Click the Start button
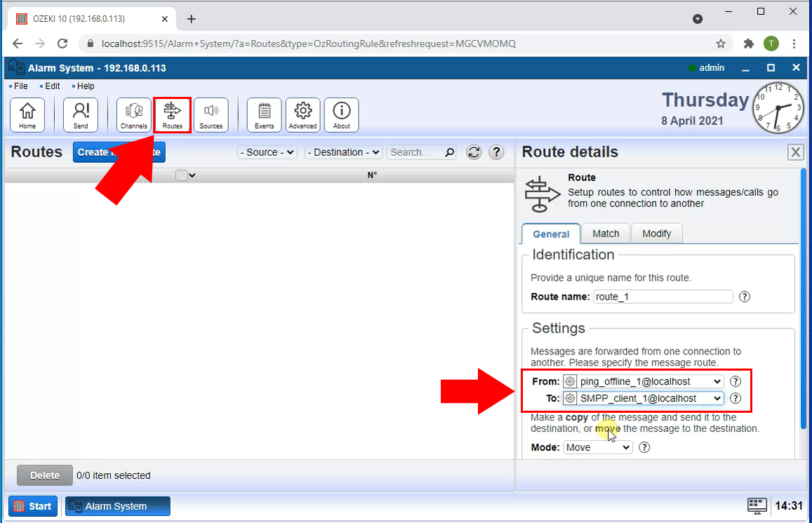812x523 pixels. click(x=32, y=506)
